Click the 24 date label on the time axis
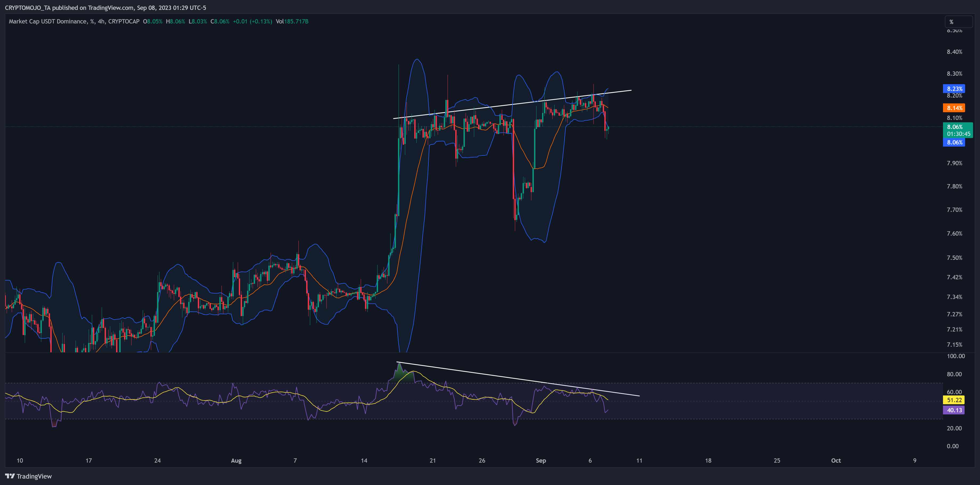This screenshot has width=980, height=485. 158,461
